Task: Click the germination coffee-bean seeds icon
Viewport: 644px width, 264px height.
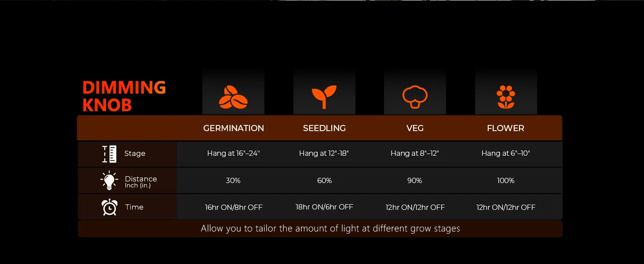Action: pyautogui.click(x=233, y=97)
